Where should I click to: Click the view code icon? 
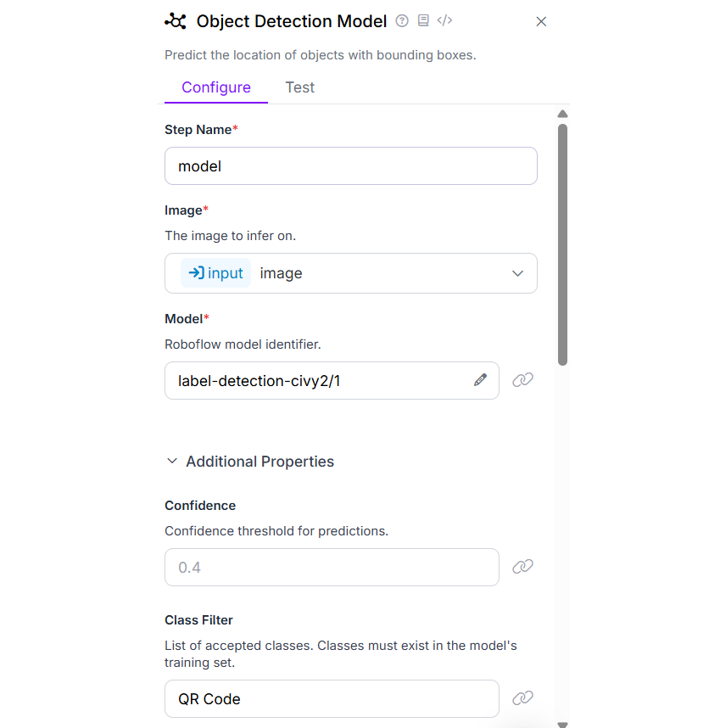444,21
